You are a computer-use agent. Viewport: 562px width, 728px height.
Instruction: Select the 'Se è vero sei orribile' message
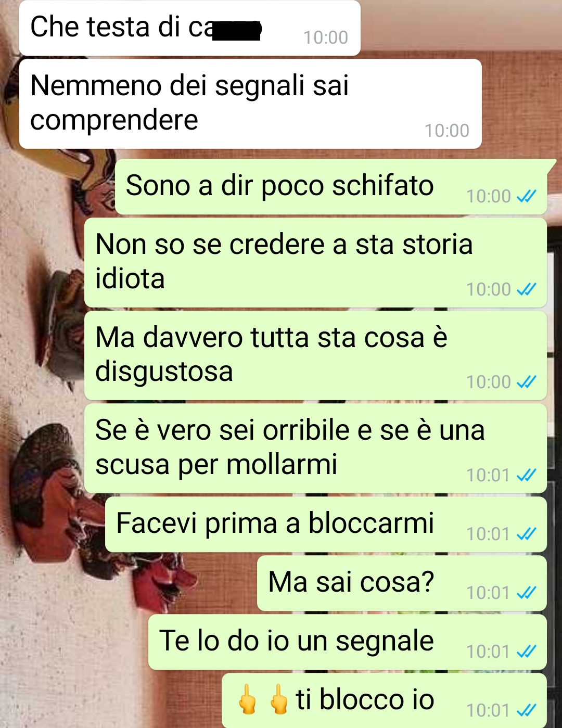click(x=315, y=448)
